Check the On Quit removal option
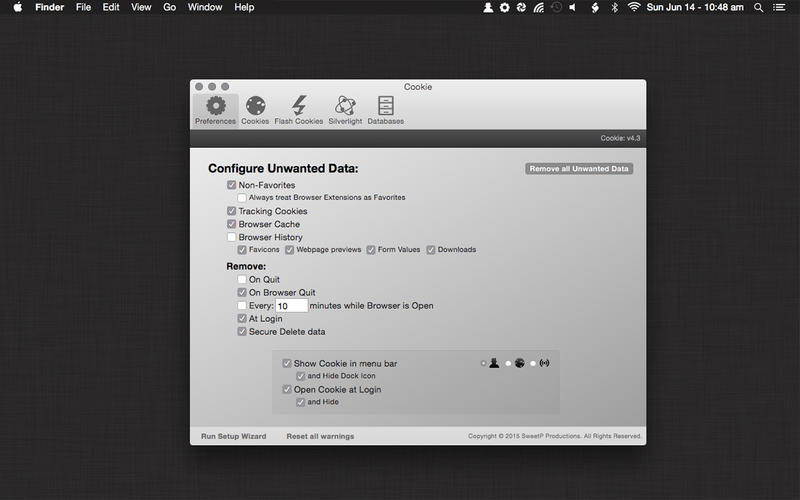This screenshot has width=800, height=500. point(242,280)
